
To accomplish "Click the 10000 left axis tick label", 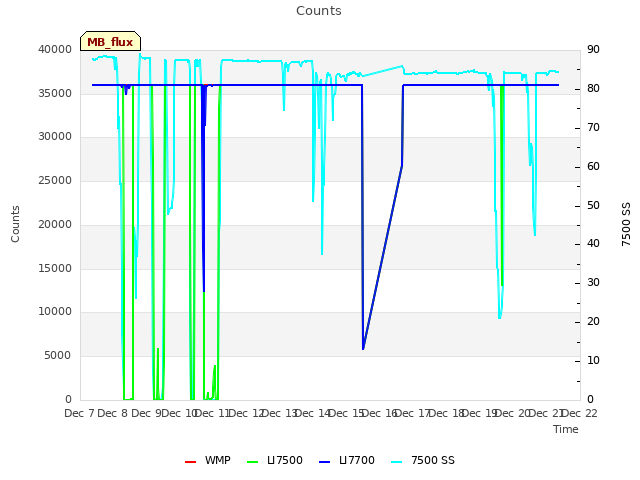I will (55, 312).
